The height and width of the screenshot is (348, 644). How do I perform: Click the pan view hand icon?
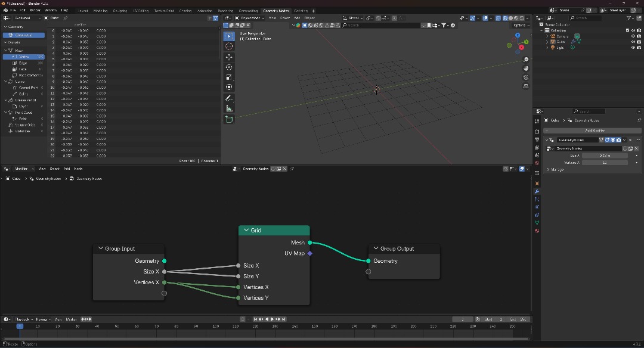pos(526,69)
